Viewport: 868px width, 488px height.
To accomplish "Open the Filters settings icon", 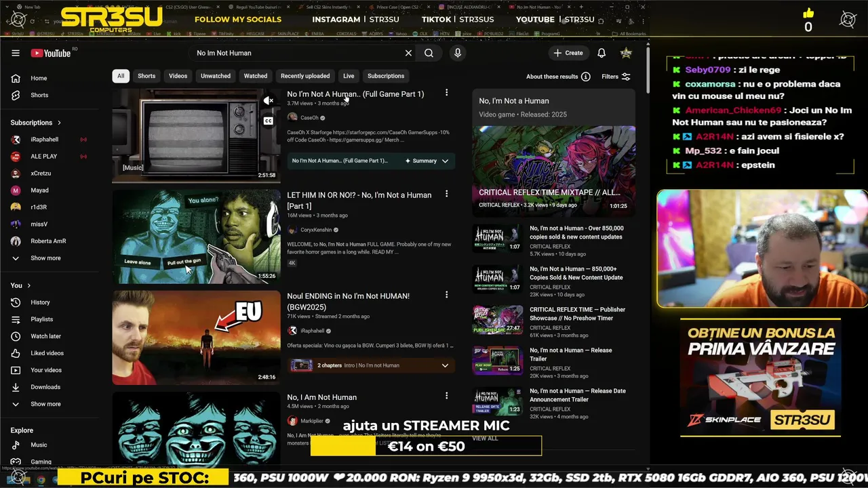I will [x=626, y=77].
